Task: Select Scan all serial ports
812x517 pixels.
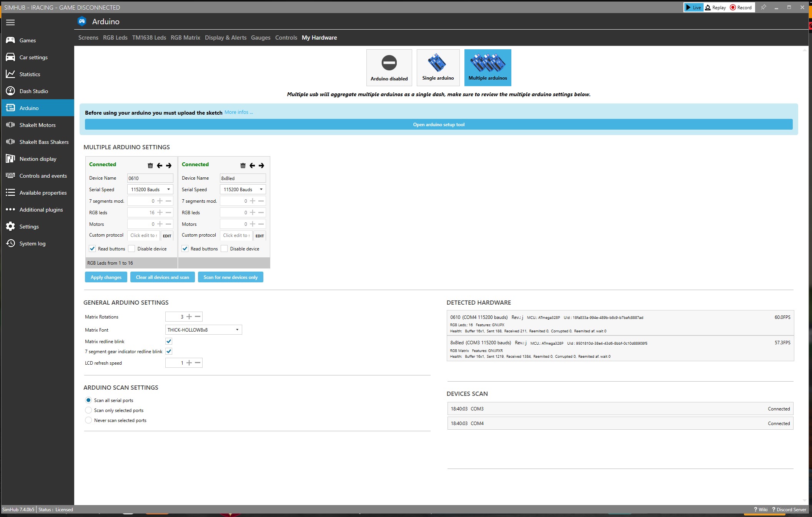Action: pos(88,400)
